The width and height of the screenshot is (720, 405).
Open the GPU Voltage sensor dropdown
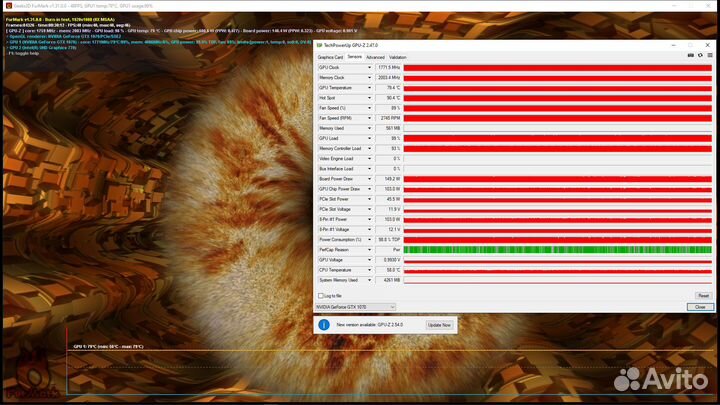click(369, 259)
